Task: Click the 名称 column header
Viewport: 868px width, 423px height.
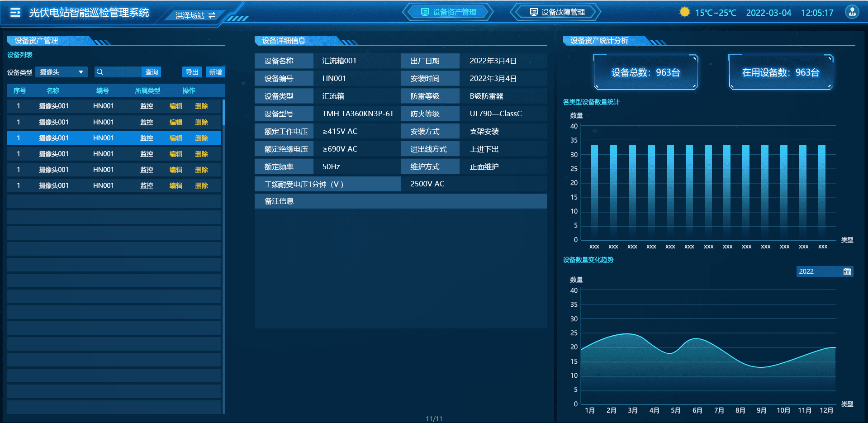Action: [x=53, y=90]
